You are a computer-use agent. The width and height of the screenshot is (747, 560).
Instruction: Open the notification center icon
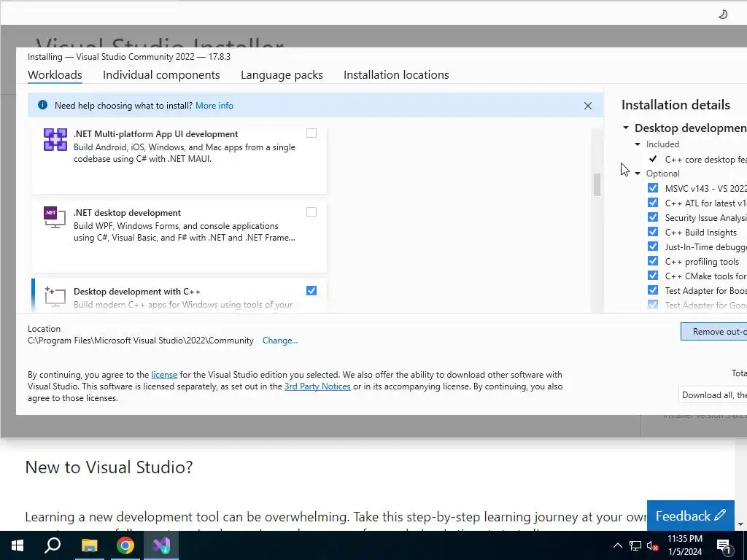pos(723,545)
